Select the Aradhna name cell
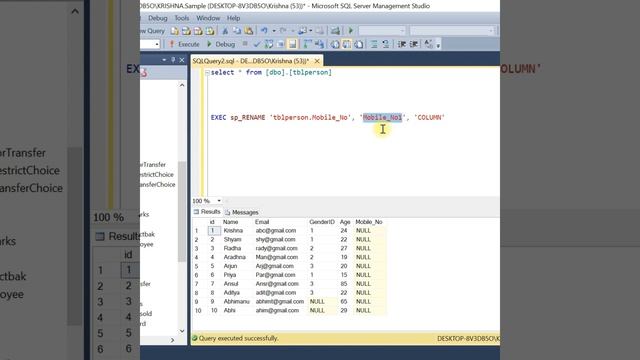 [x=235, y=257]
